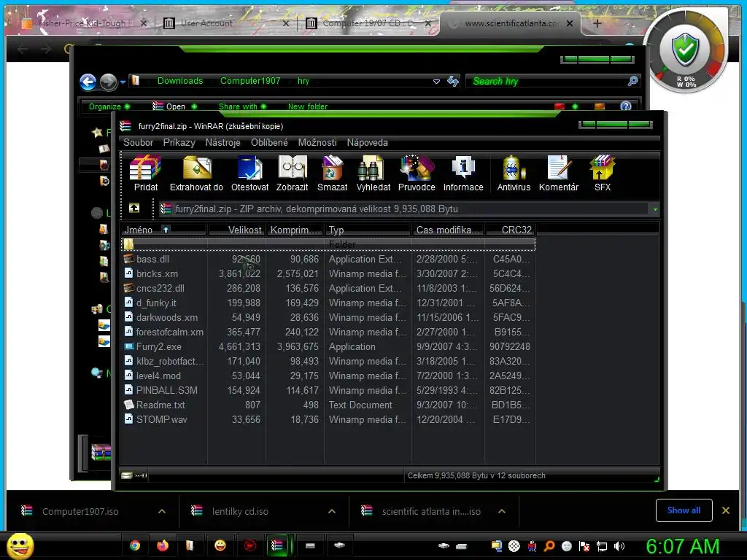
Task: Click Explorer forward navigation arrow
Action: pos(109,82)
